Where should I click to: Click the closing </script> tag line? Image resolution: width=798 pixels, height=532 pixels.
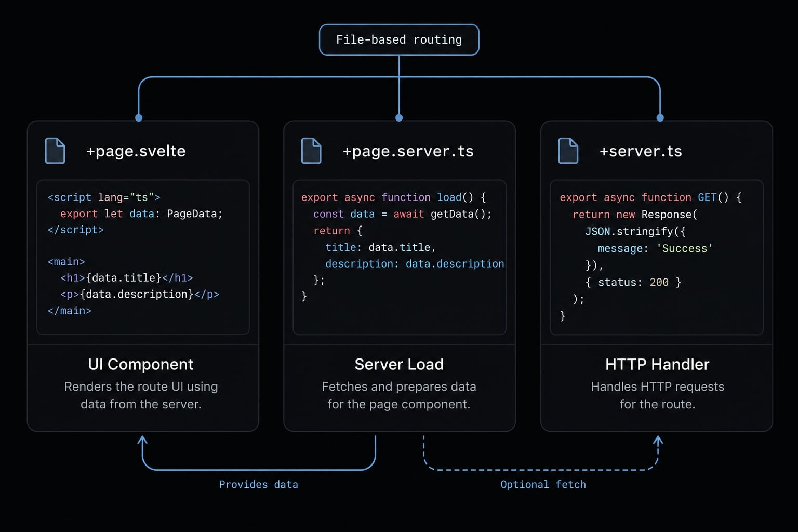tap(76, 230)
